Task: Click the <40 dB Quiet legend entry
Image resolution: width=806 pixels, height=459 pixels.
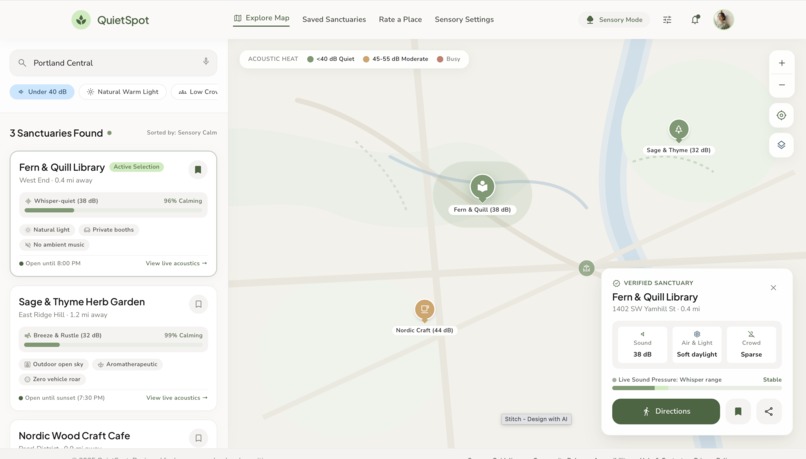Action: [x=331, y=59]
